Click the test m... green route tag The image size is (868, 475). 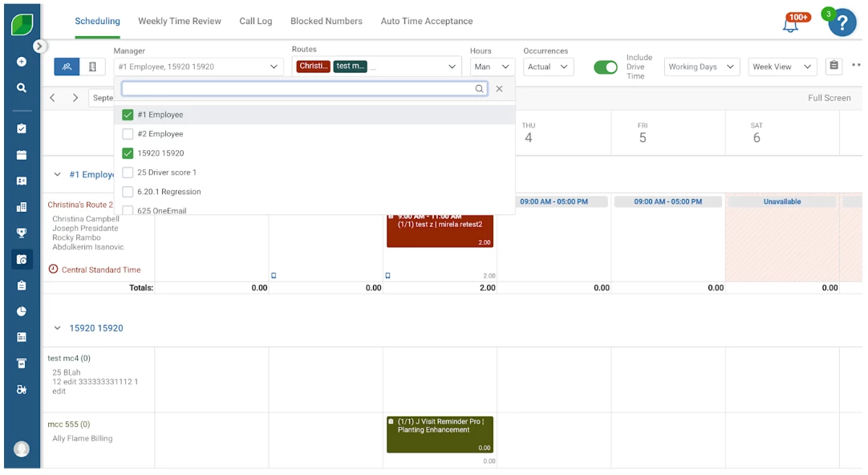click(351, 67)
